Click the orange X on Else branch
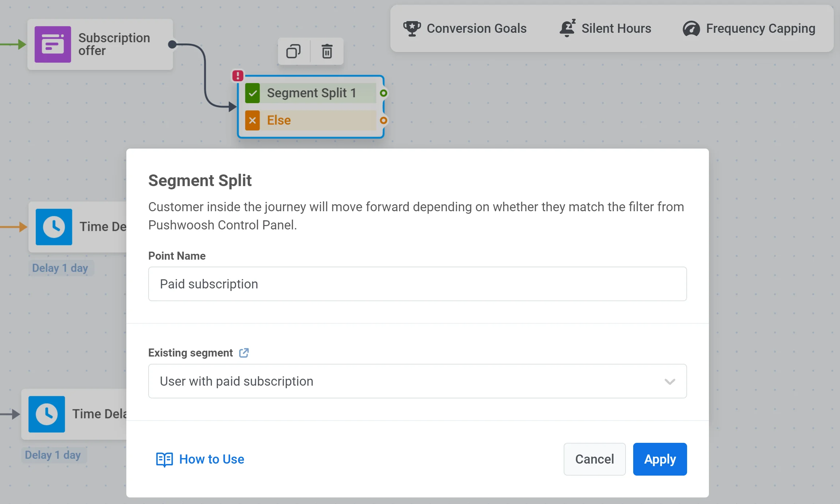Image resolution: width=840 pixels, height=504 pixels. coord(252,121)
